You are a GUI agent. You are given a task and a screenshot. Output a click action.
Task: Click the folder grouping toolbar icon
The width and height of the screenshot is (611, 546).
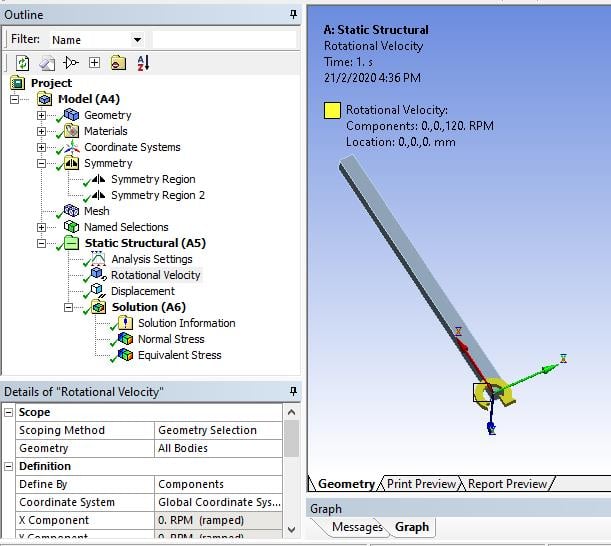click(118, 63)
